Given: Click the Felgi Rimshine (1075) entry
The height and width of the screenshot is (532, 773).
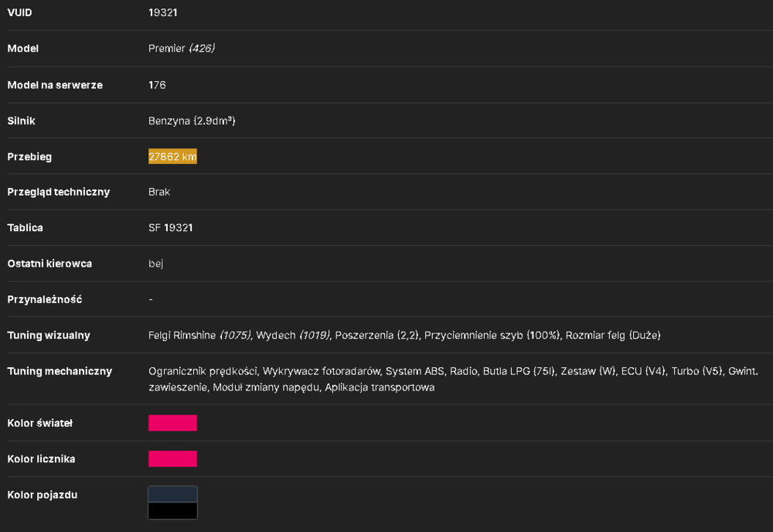Looking at the screenshot, I should [199, 336].
